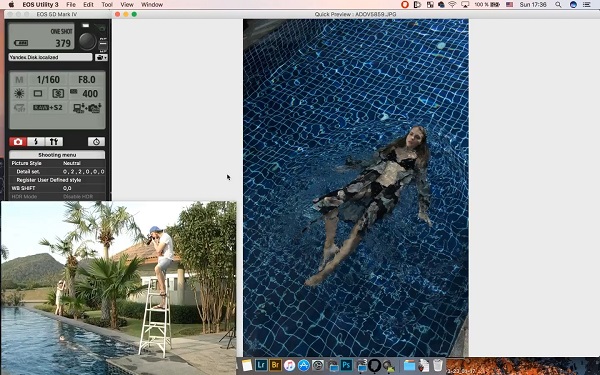Viewport: 600px width, 375px height.
Task: Click the battery level indicator
Action: coord(21,43)
